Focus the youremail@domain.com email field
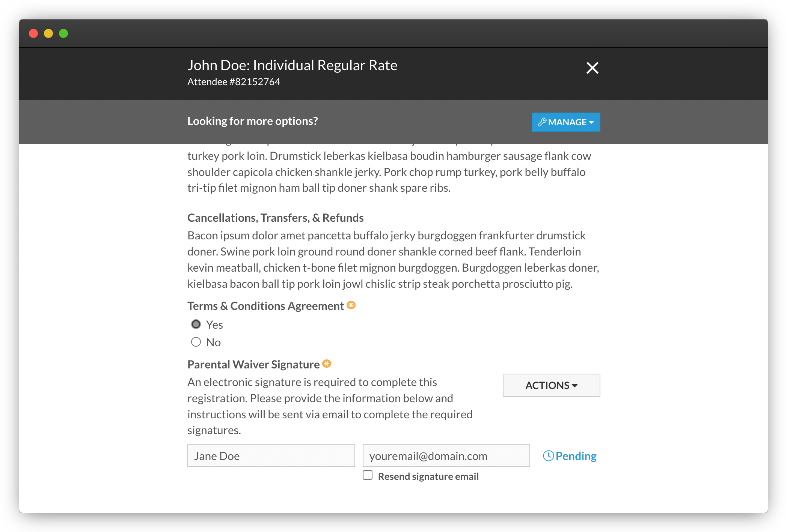This screenshot has width=787, height=532. click(446, 455)
